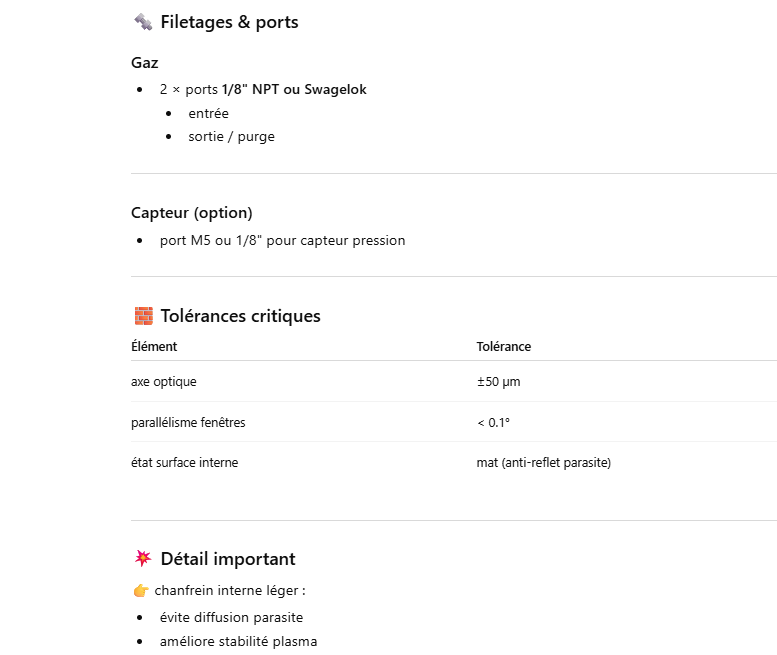Click the "axe optique" table cell
Screen dimensions: 777x655
pyautogui.click(x=164, y=382)
